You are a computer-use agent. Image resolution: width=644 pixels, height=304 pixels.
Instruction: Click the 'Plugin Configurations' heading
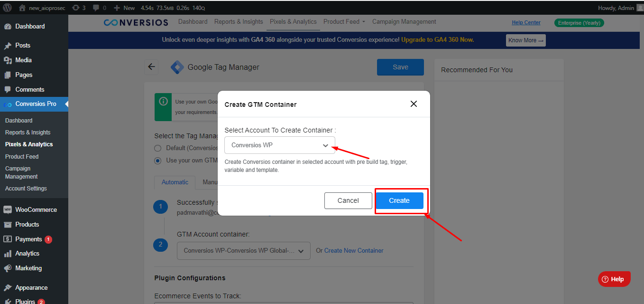190,278
